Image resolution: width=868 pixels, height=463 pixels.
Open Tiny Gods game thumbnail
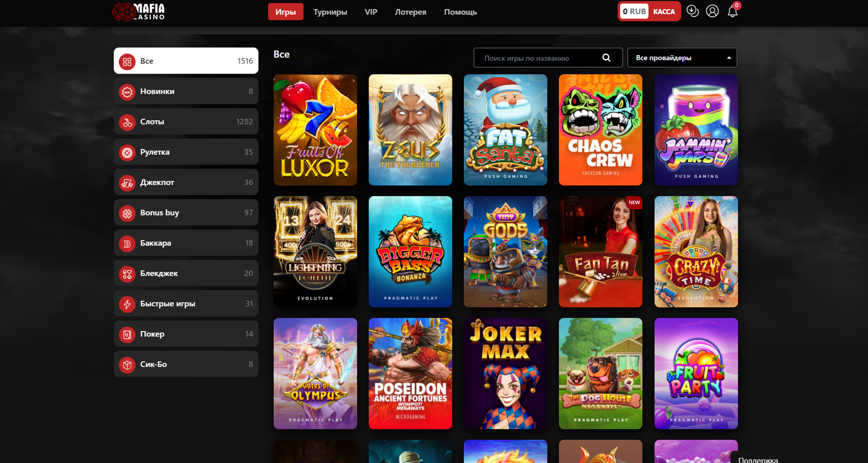(x=505, y=252)
